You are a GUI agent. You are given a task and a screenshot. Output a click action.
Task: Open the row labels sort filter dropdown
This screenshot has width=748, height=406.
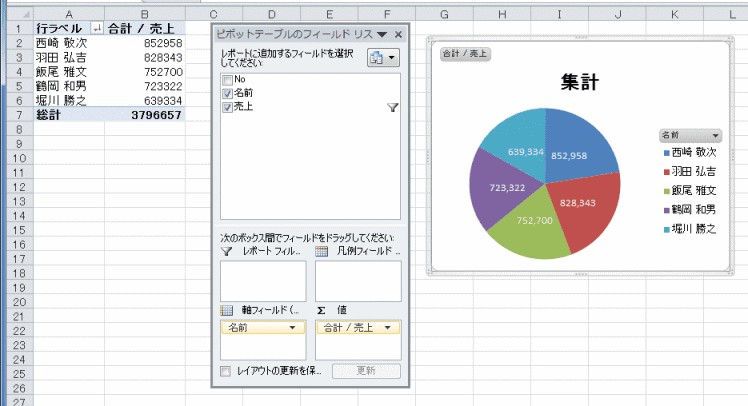(97, 28)
